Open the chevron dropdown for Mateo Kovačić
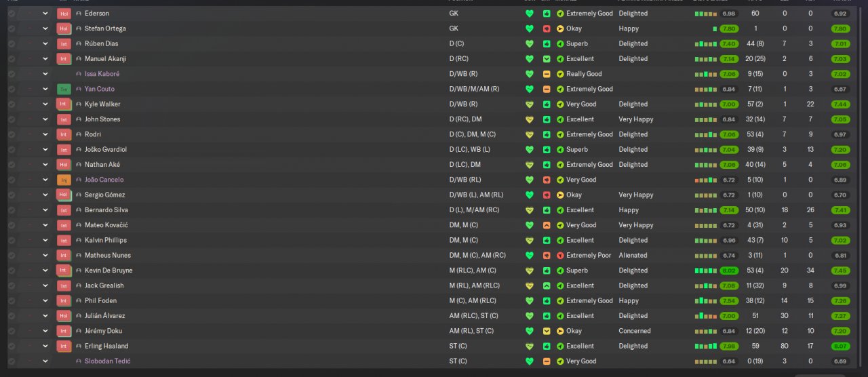868x377 pixels. click(x=45, y=225)
